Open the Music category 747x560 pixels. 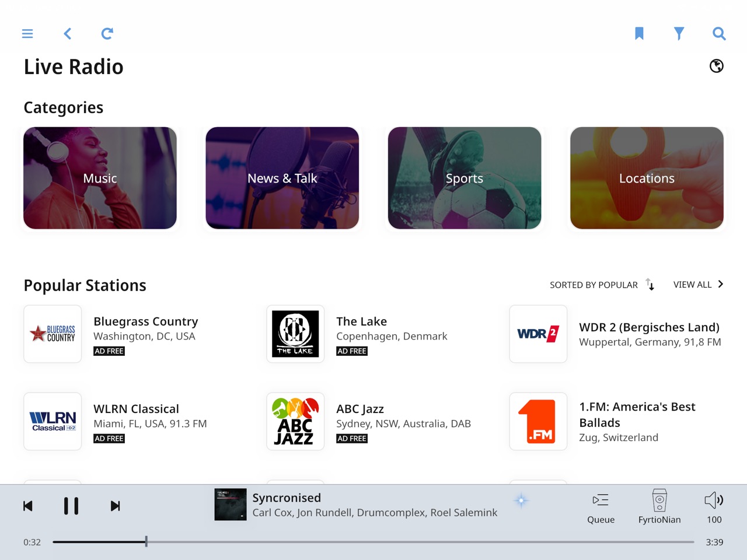[100, 178]
